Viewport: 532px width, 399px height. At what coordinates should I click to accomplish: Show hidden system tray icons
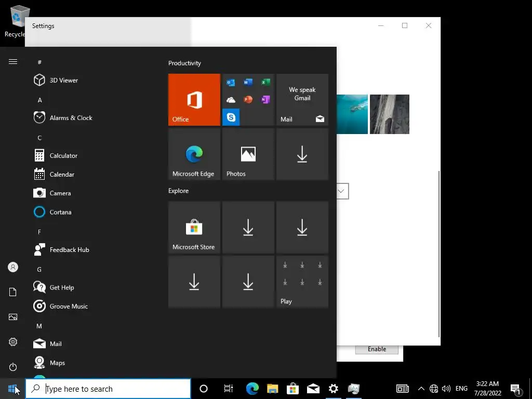tap(421, 389)
